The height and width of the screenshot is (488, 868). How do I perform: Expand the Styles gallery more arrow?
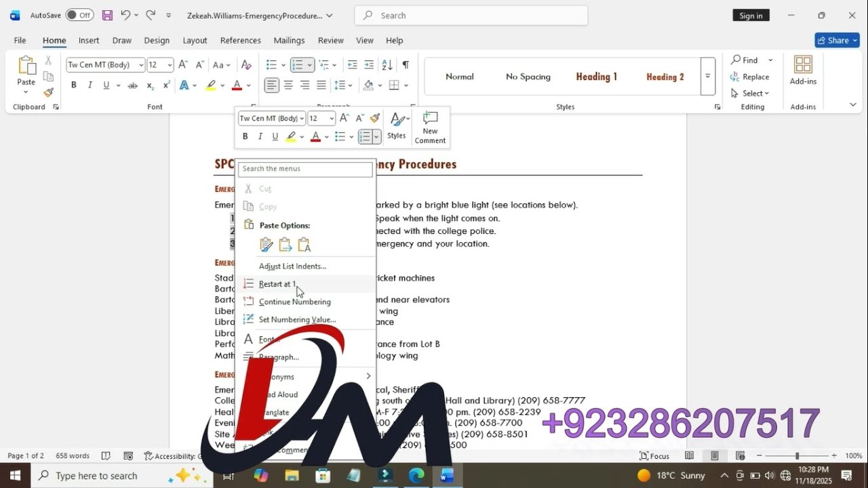pyautogui.click(x=707, y=76)
